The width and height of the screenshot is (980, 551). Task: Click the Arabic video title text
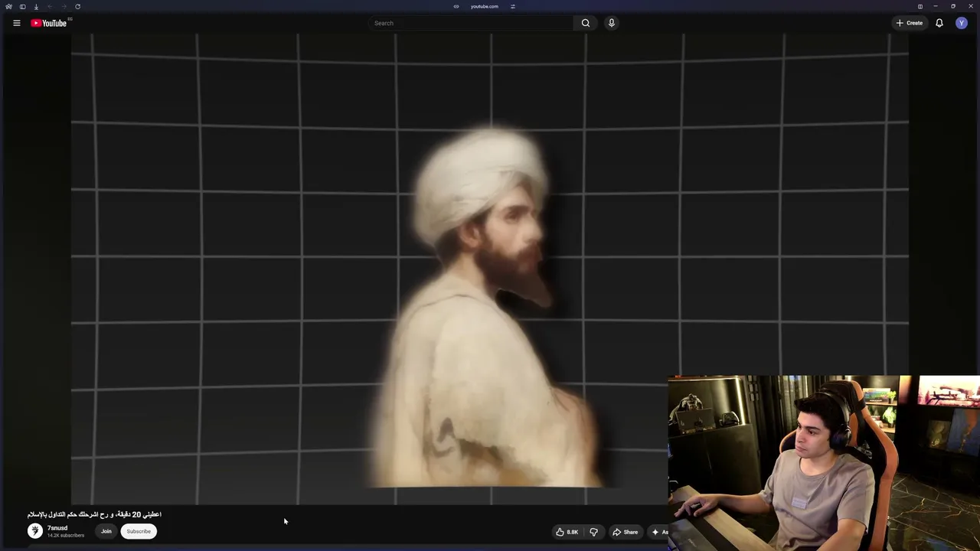94,514
